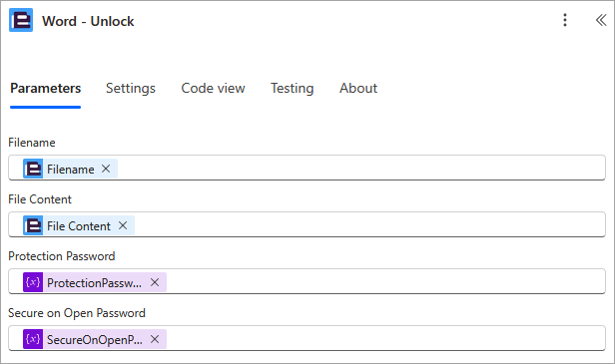The image size is (615, 364).
Task: Open the three-dot more options menu
Action: [x=565, y=20]
